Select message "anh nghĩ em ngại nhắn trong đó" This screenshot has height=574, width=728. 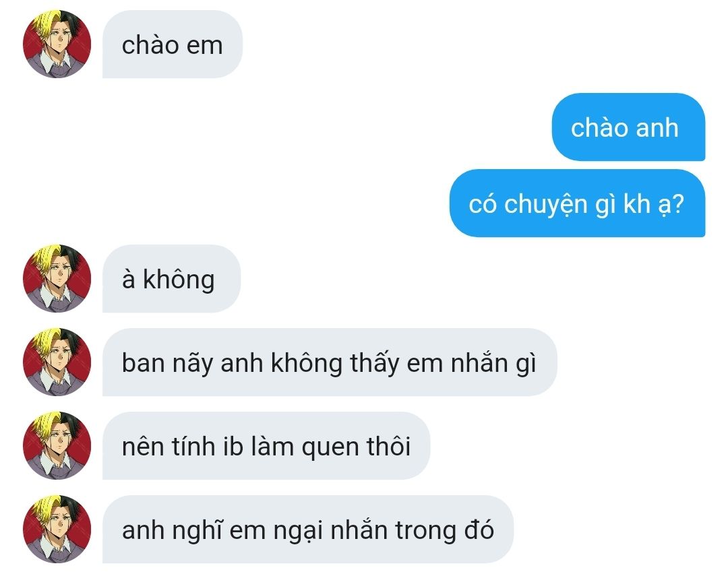coord(308,529)
